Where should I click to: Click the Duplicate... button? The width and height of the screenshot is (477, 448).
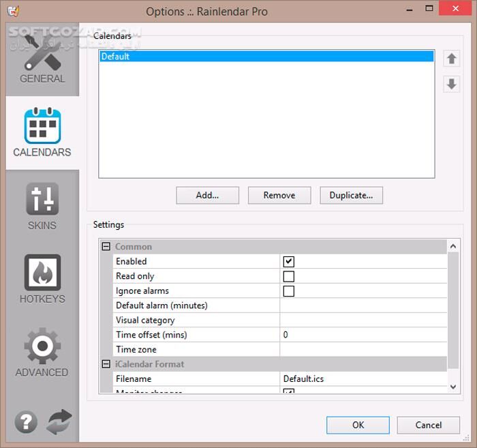351,195
